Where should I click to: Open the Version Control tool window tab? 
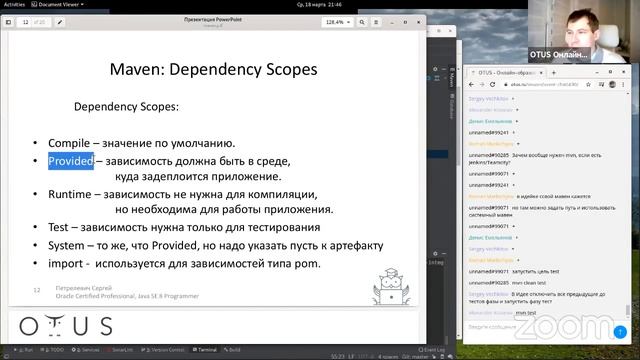(162, 350)
